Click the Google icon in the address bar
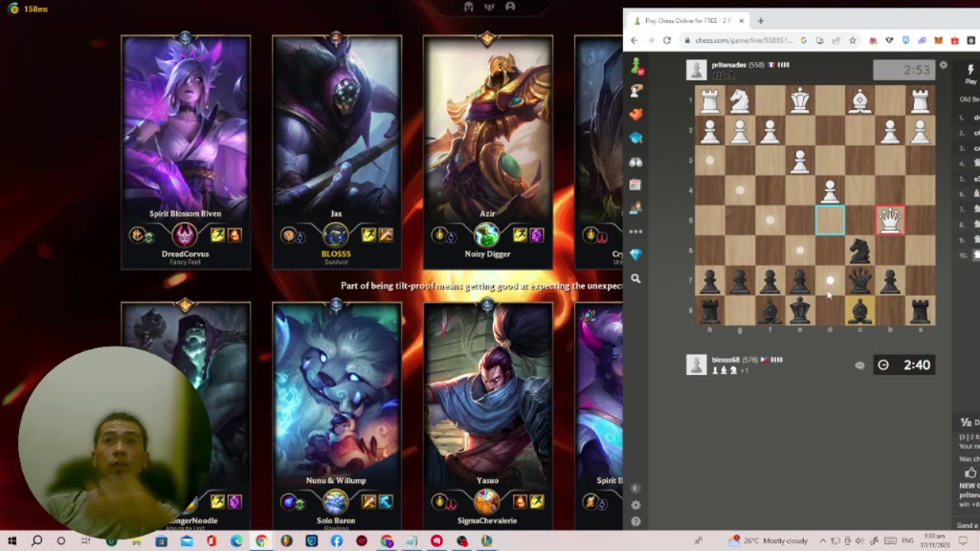The image size is (980, 551). [803, 41]
